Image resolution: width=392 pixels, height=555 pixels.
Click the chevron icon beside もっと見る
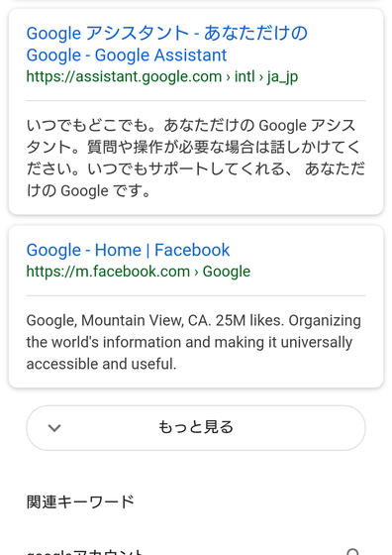pyautogui.click(x=54, y=427)
